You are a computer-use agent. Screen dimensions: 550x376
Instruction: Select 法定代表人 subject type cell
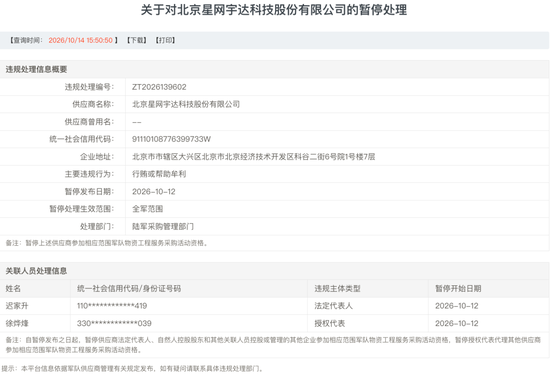click(x=333, y=306)
